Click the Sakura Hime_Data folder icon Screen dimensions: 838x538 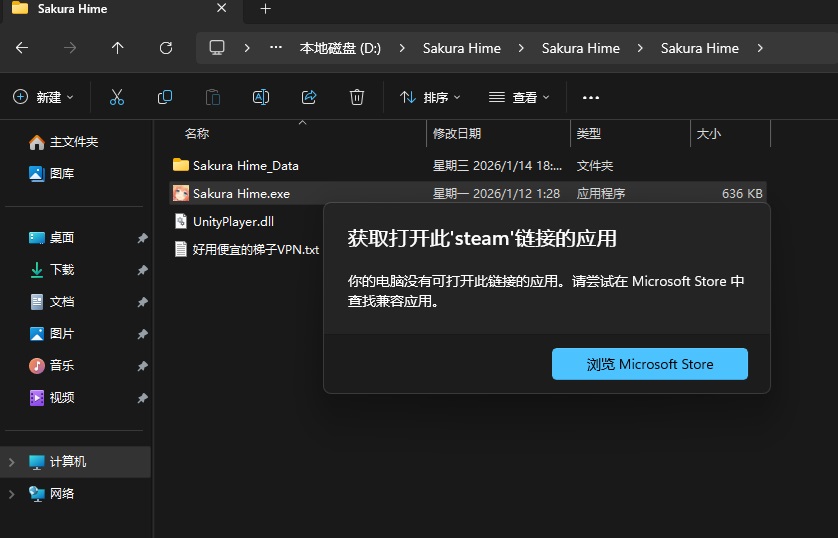181,165
